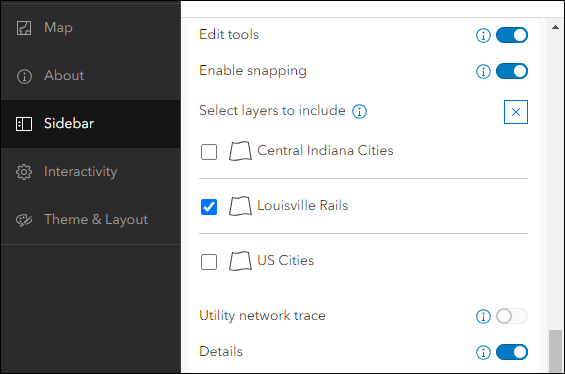Disable the Enable snapping switch
The image size is (565, 374).
coord(512,71)
